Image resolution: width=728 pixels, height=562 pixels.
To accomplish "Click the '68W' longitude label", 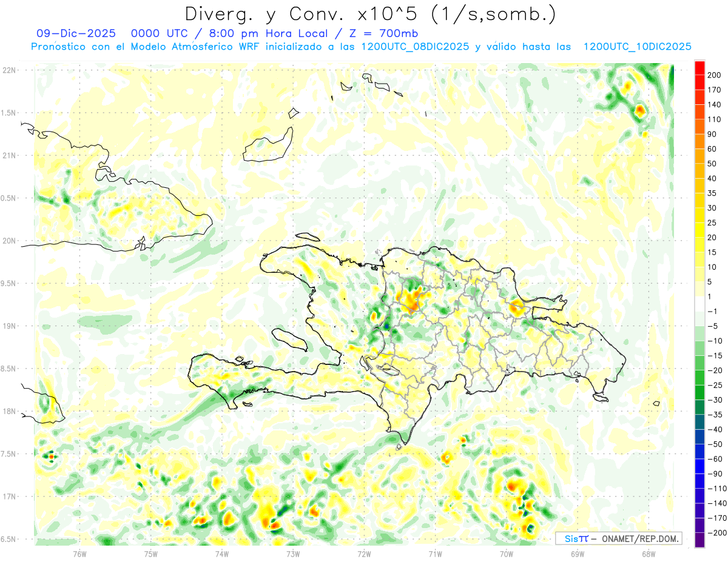I will tap(649, 554).
